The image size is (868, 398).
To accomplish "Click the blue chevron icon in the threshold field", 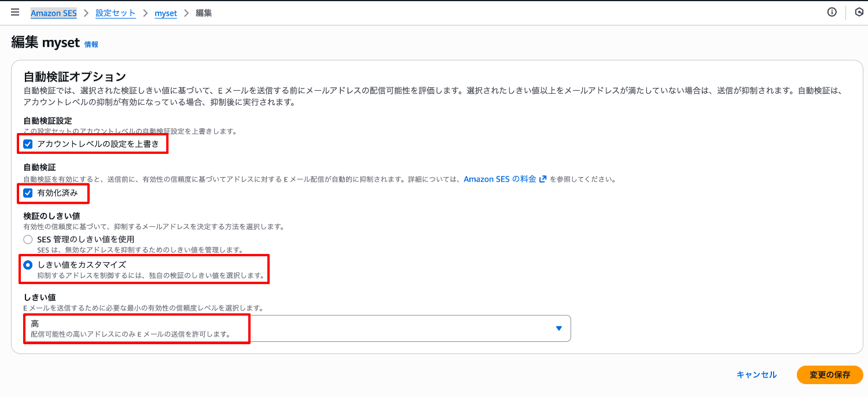I will click(x=558, y=328).
